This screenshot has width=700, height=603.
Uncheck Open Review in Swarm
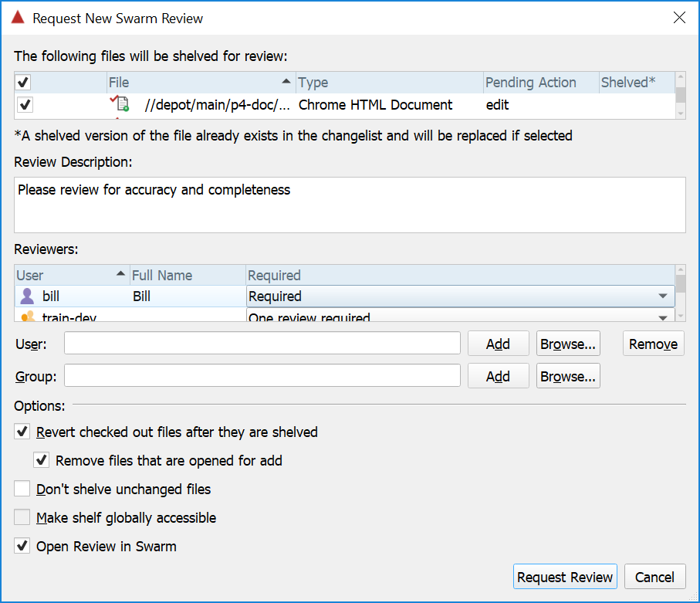(22, 547)
